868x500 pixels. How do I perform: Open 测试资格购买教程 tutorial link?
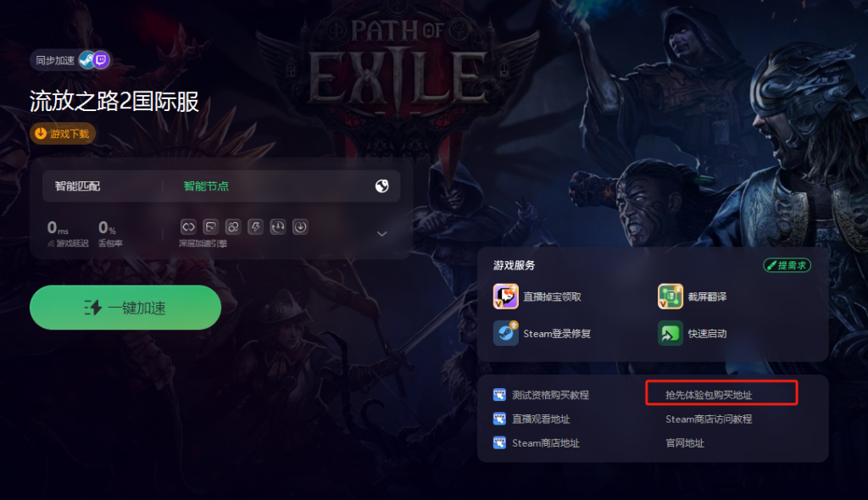tap(550, 395)
